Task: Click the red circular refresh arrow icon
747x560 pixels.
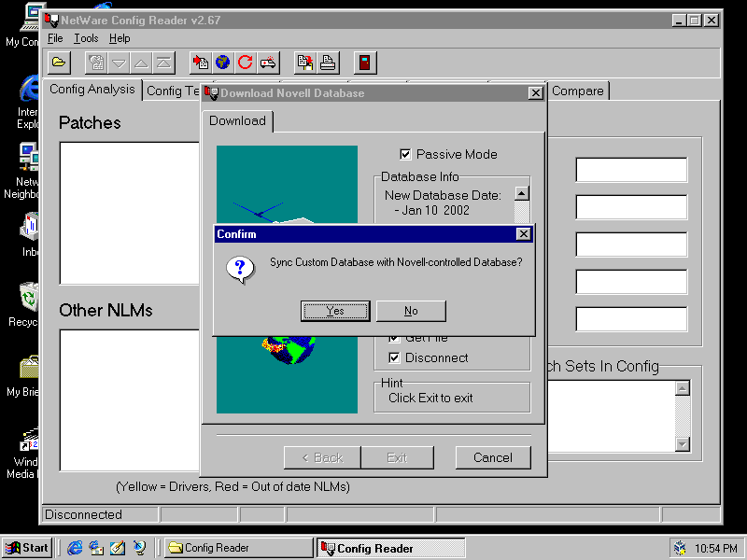Action: (245, 63)
